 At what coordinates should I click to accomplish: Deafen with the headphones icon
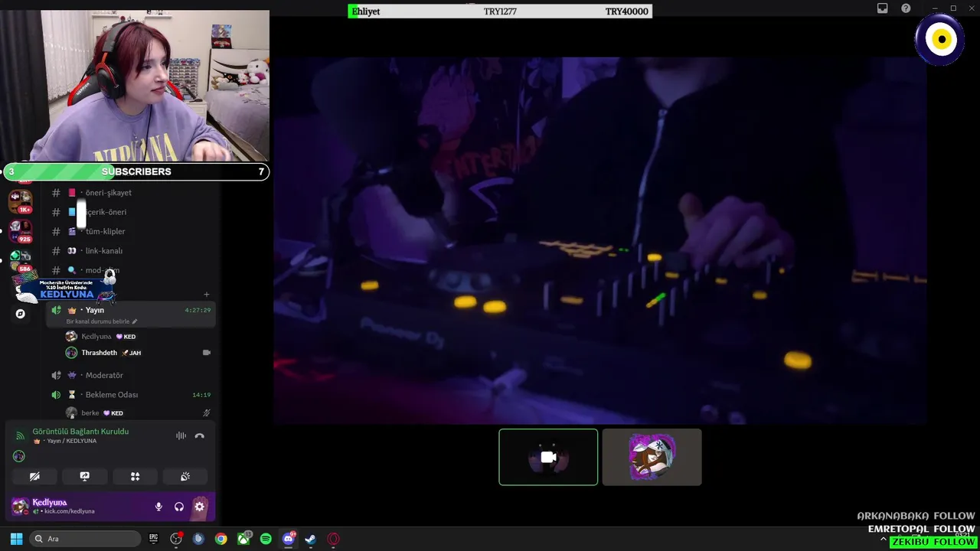(179, 507)
